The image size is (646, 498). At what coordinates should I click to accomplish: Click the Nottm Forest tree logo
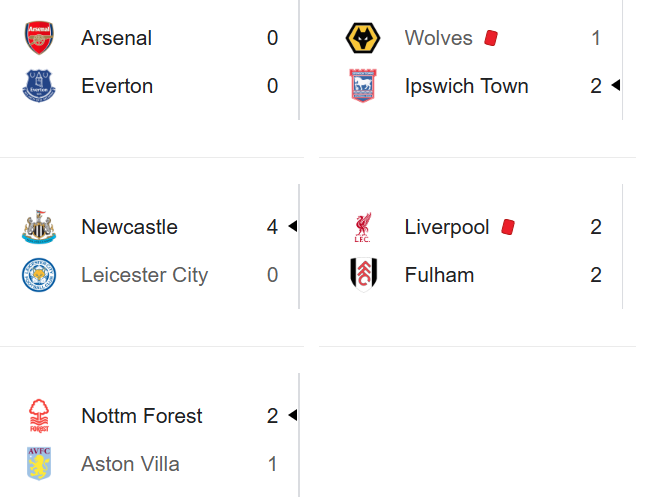click(40, 416)
